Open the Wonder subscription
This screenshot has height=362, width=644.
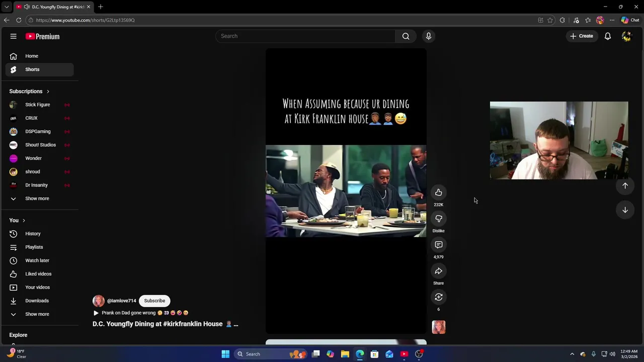[x=39, y=158]
